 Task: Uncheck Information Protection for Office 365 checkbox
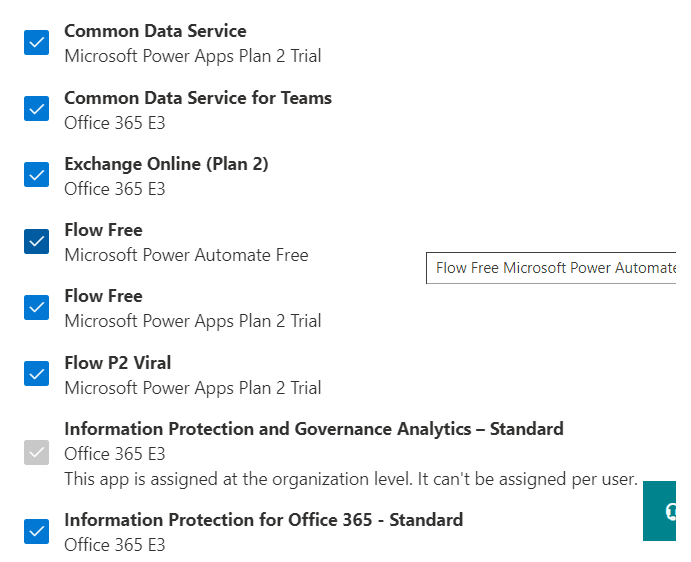(x=37, y=531)
